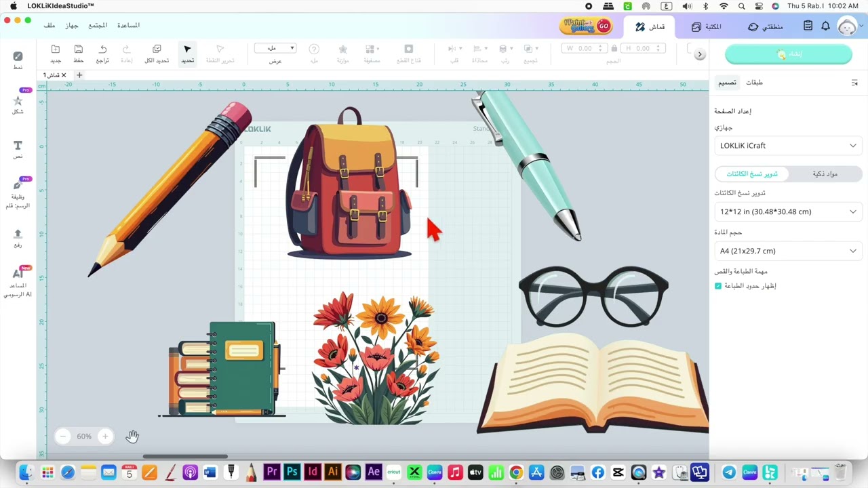Open the pen drawing function in sidebar
This screenshot has width=868, height=488.
18,193
